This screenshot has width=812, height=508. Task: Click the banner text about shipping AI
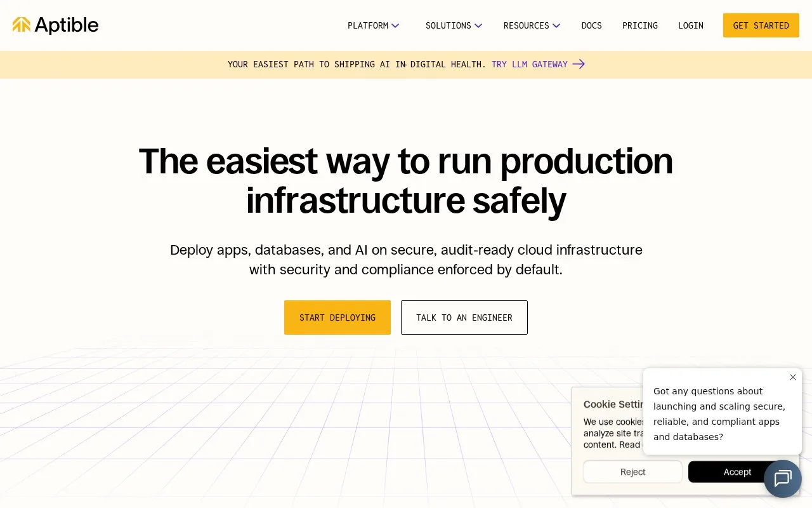357,64
